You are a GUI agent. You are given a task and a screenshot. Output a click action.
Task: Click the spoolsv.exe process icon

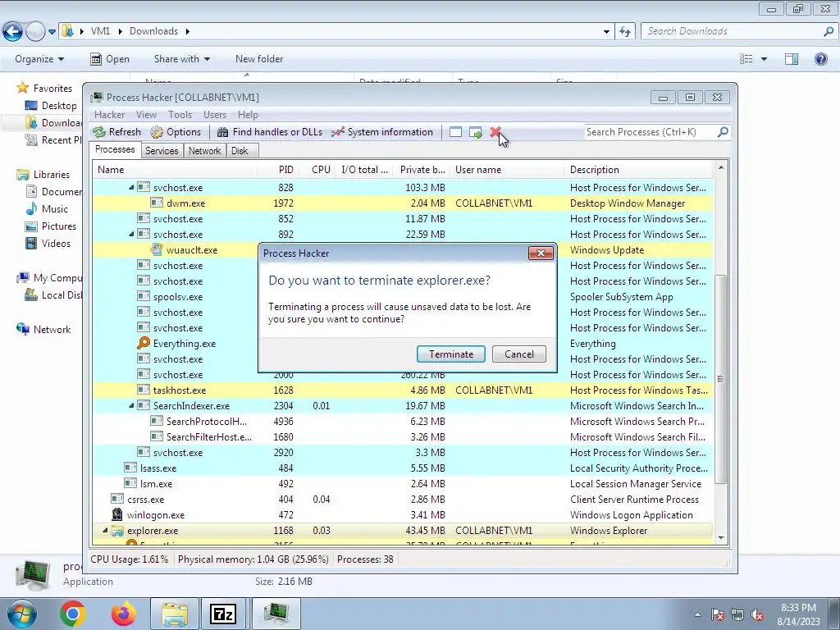click(x=143, y=296)
